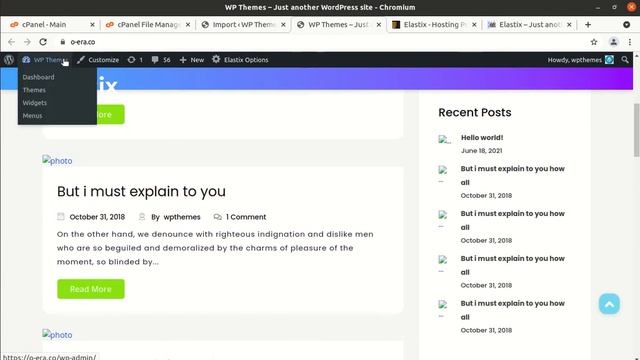Click the scroll-to-top arrow button
The width and height of the screenshot is (640, 360).
pyautogui.click(x=609, y=304)
